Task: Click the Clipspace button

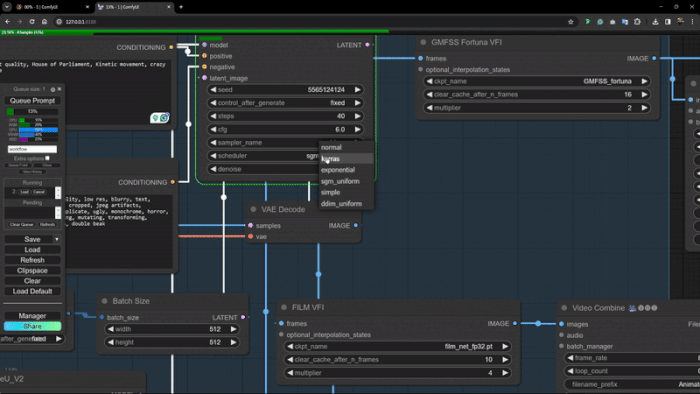Action: pos(32,270)
